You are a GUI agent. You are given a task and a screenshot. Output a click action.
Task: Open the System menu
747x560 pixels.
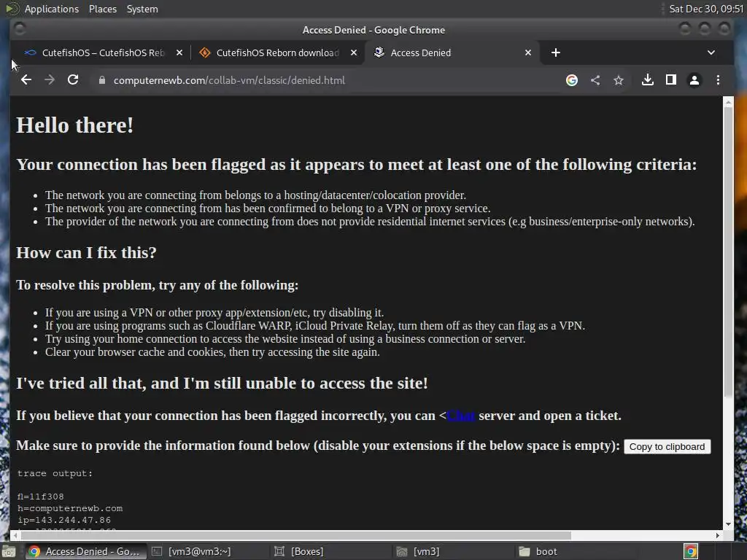(x=142, y=9)
